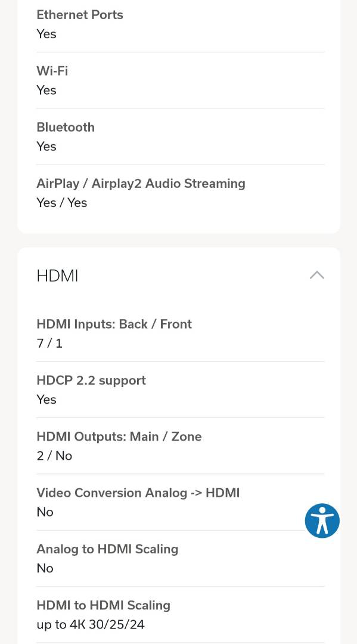Click the HDMI section heading

coord(57,275)
